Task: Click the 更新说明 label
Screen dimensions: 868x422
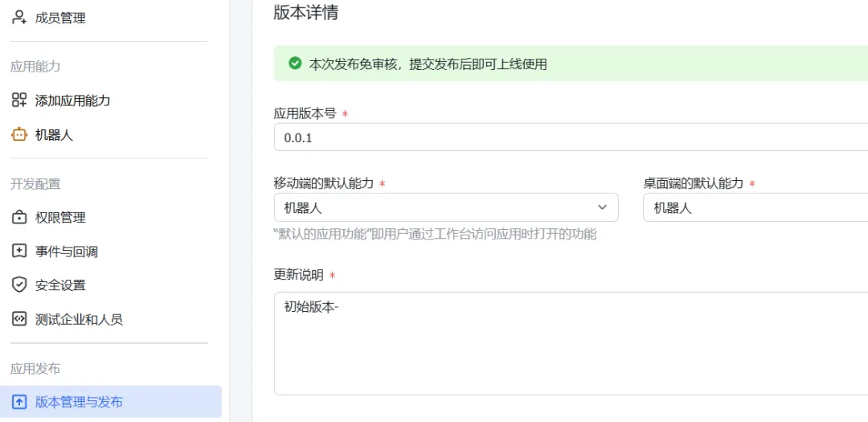Action: (x=298, y=275)
